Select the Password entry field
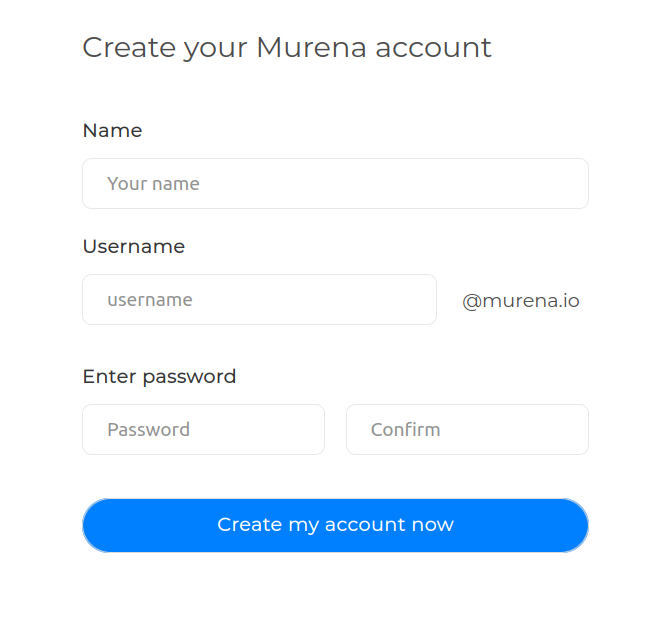Screen dimensions: 671x627 tap(203, 430)
